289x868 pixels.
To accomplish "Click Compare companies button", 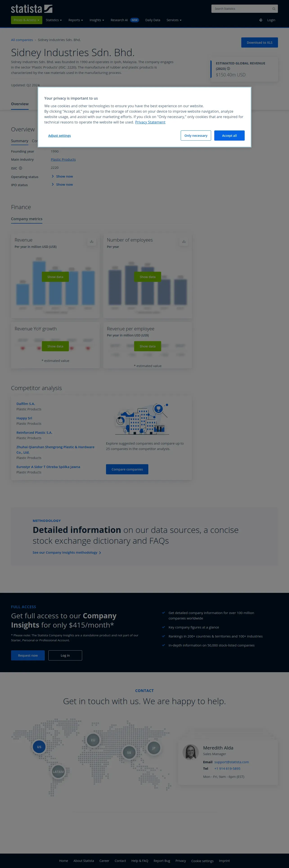I will pos(127,469).
